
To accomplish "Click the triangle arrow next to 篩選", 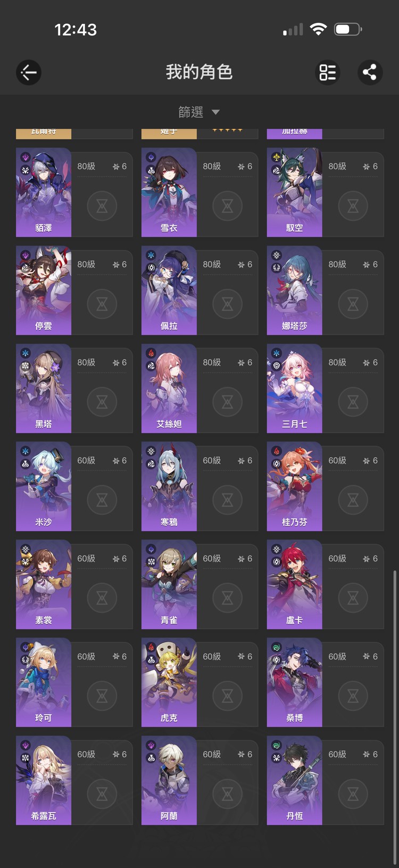I will click(215, 112).
